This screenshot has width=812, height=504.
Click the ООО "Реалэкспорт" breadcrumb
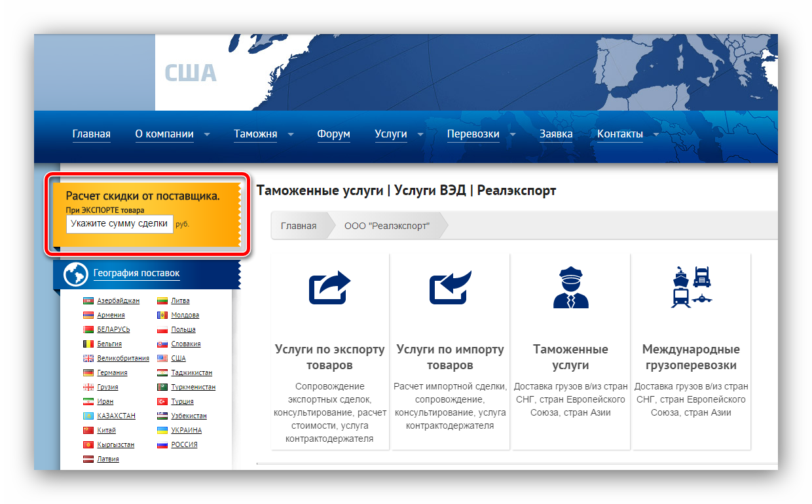click(x=387, y=226)
